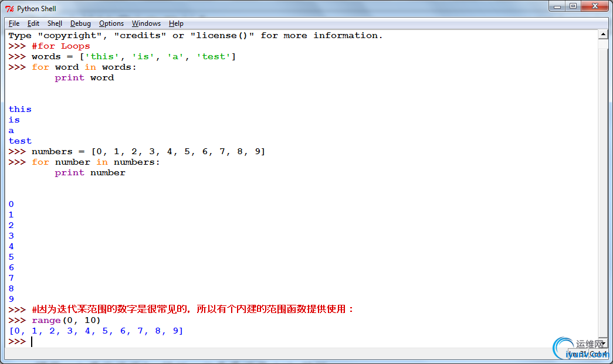Click the scrollbar up arrow
Viewport: 613px width, 364px height.
point(603,35)
